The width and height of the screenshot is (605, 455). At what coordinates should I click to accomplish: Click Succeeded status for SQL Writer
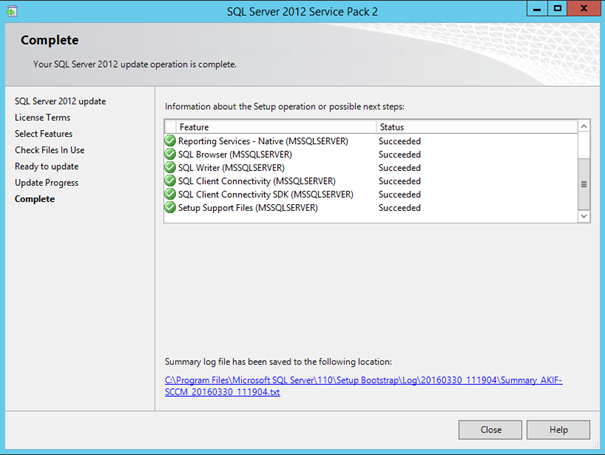(399, 167)
